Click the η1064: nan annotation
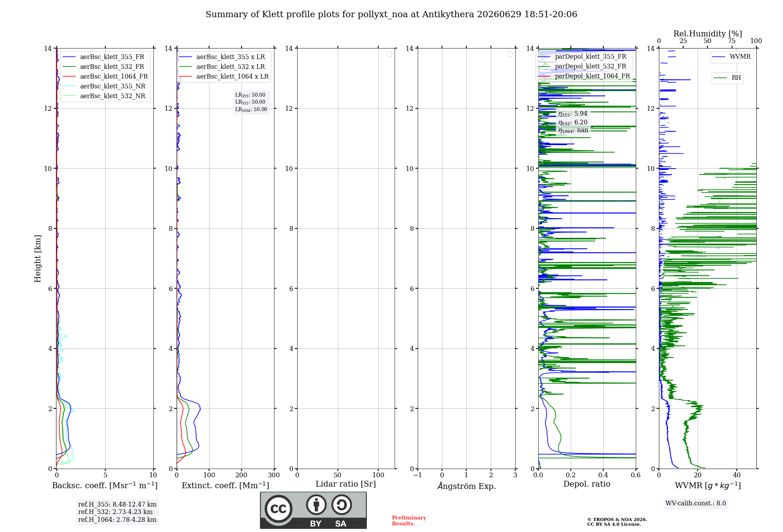The height and width of the screenshot is (532, 783). pyautogui.click(x=573, y=131)
